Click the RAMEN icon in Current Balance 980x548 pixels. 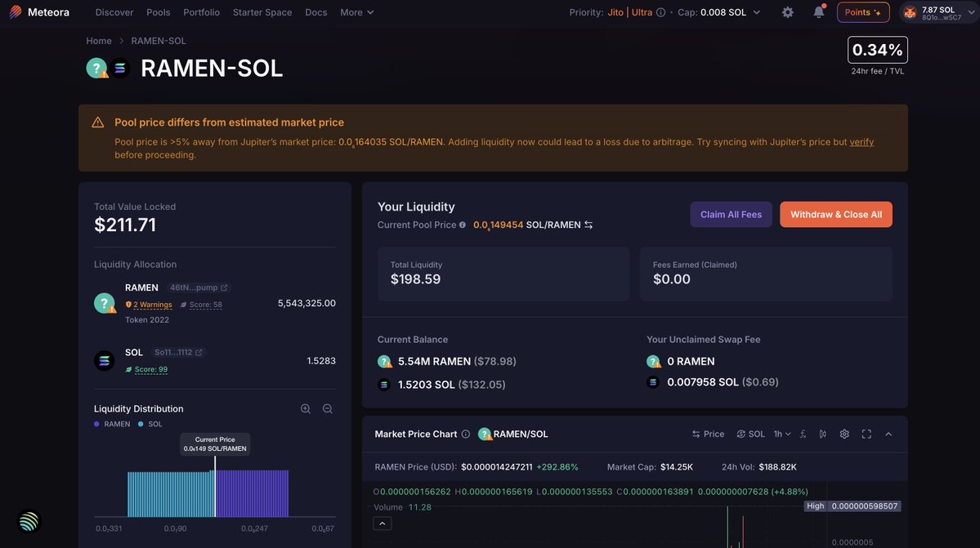(x=384, y=361)
